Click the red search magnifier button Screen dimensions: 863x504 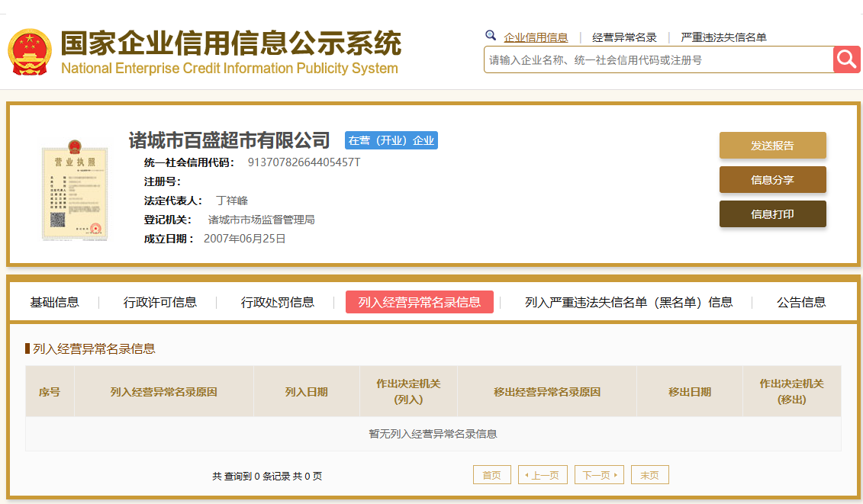(846, 59)
